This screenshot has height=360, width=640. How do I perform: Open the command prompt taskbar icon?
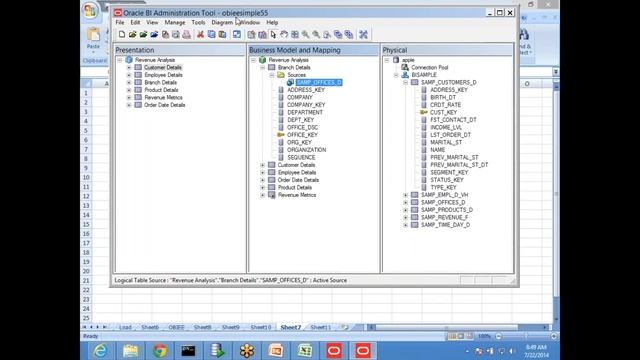pyautogui.click(x=188, y=351)
